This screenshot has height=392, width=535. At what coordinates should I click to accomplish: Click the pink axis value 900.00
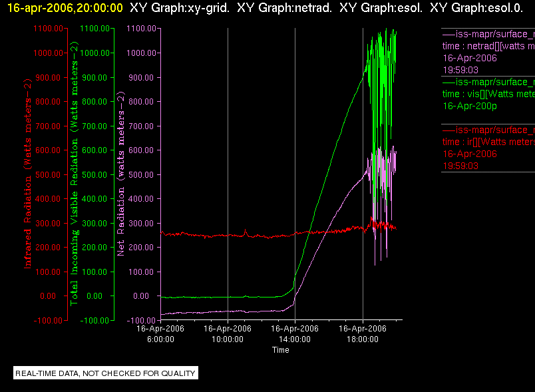(141, 78)
